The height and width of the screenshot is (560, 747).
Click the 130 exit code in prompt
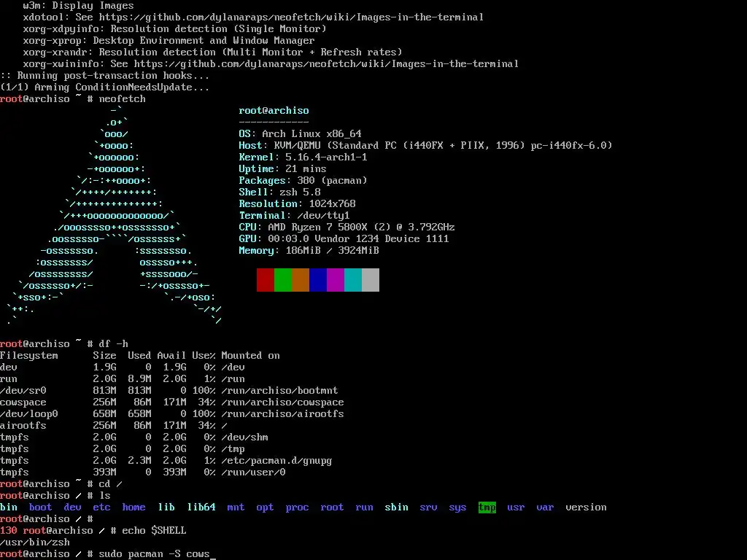(9, 531)
